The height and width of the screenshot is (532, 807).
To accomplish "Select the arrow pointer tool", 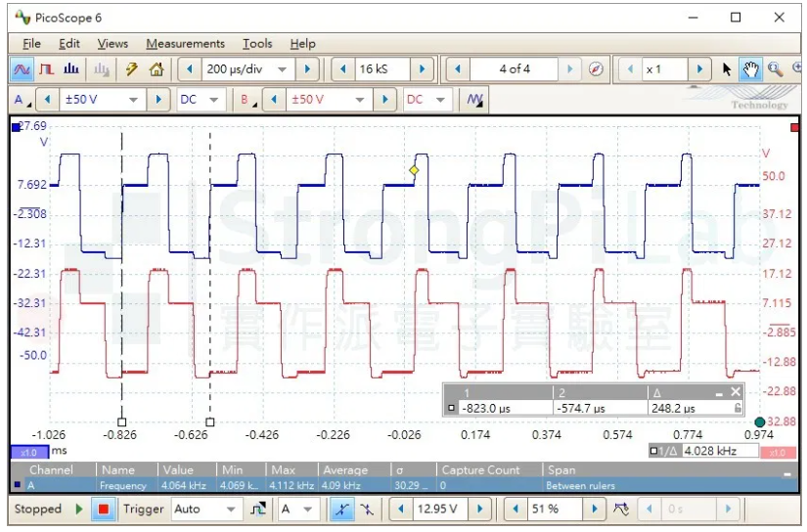I will tap(726, 68).
